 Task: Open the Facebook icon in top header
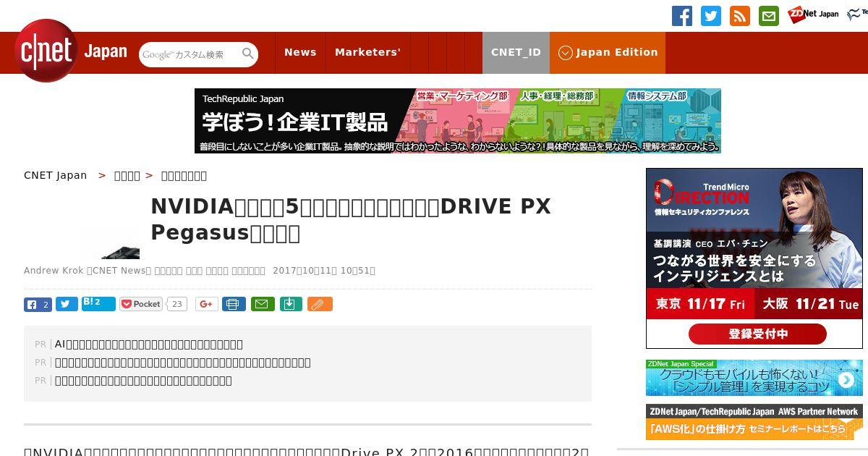pyautogui.click(x=682, y=16)
